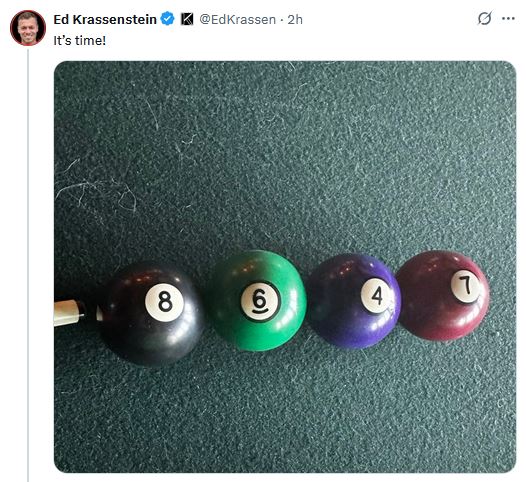Click the purple 4 ball in the photo
Viewport: 526px width, 482px height.
pyautogui.click(x=354, y=301)
